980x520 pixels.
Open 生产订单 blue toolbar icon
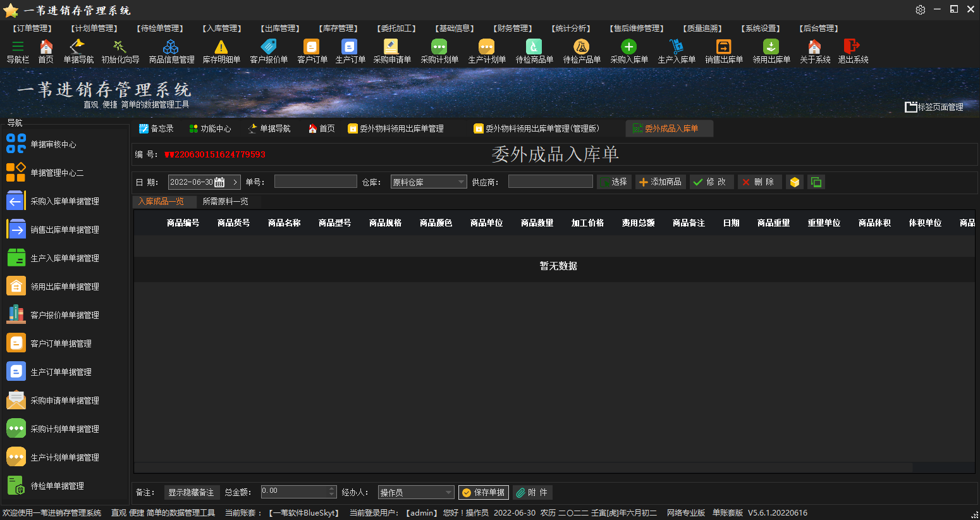[350, 46]
